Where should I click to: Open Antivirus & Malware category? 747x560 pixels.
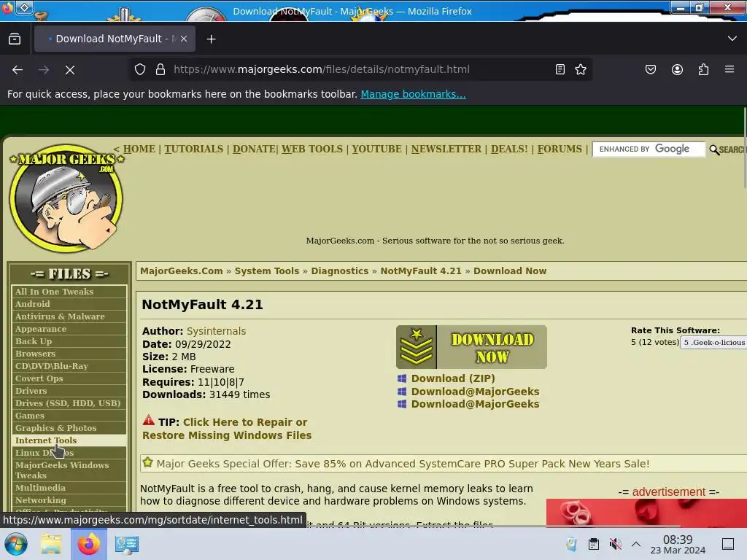pyautogui.click(x=69, y=316)
